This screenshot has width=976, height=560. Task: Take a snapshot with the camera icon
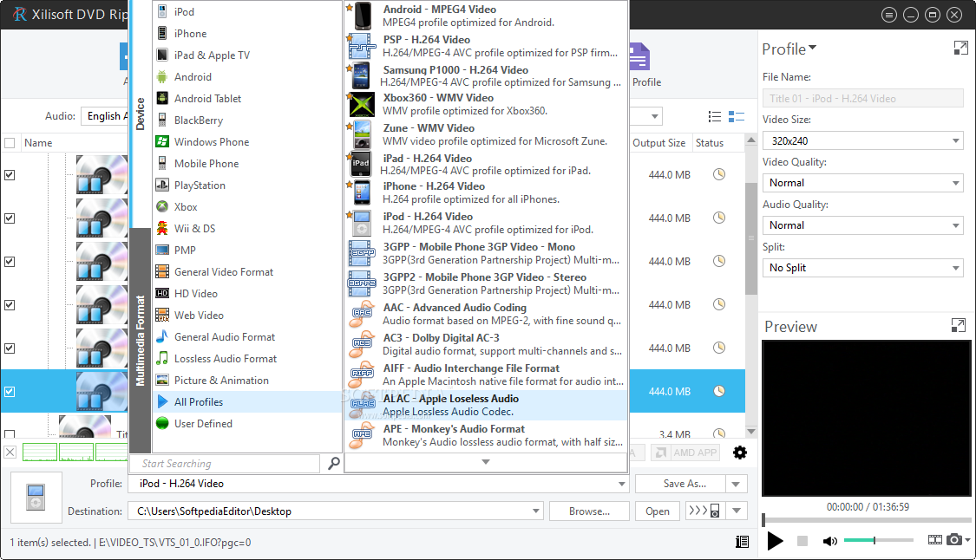tap(953, 539)
